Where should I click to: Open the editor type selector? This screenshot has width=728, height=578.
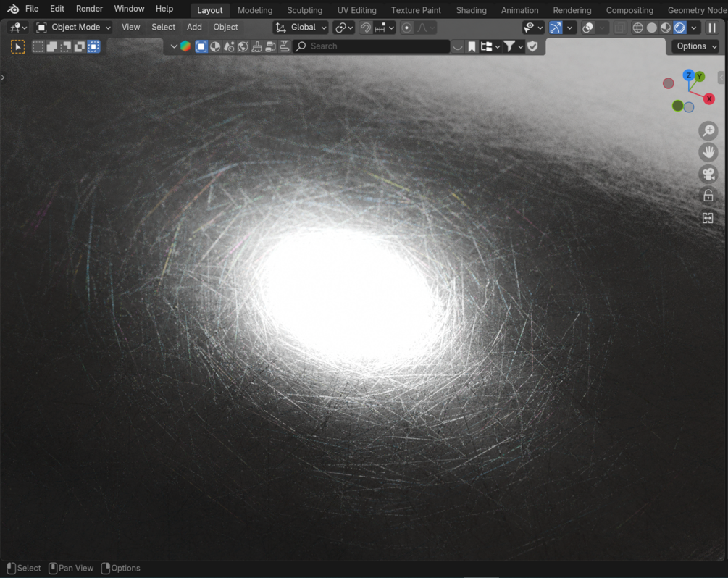[18, 28]
